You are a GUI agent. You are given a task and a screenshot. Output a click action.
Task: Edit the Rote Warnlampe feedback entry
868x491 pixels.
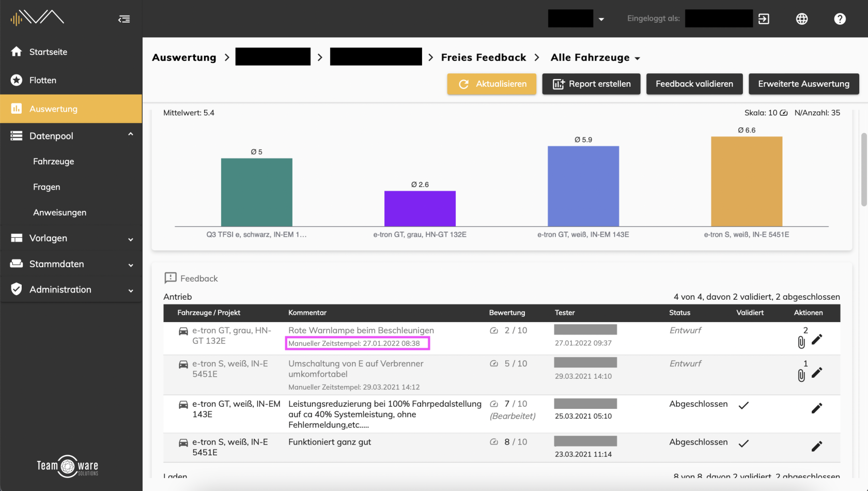[817, 340]
